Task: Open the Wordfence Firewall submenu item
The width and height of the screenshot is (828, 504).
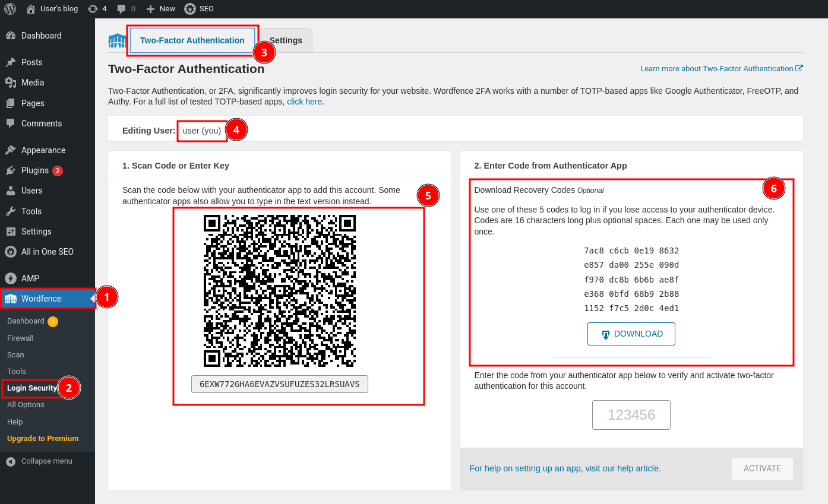Action: point(20,338)
